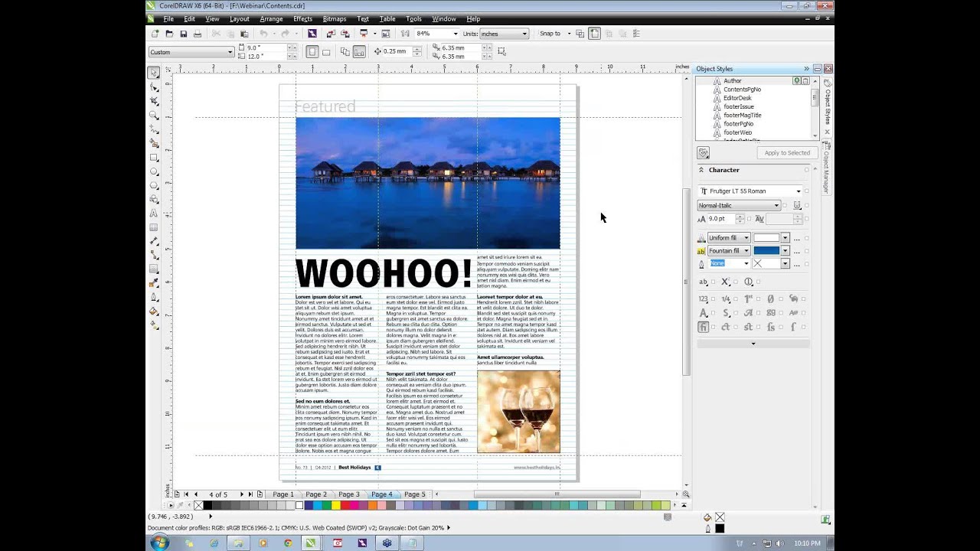Click the Open file icon
This screenshot has height=551, width=980.
[x=168, y=34]
